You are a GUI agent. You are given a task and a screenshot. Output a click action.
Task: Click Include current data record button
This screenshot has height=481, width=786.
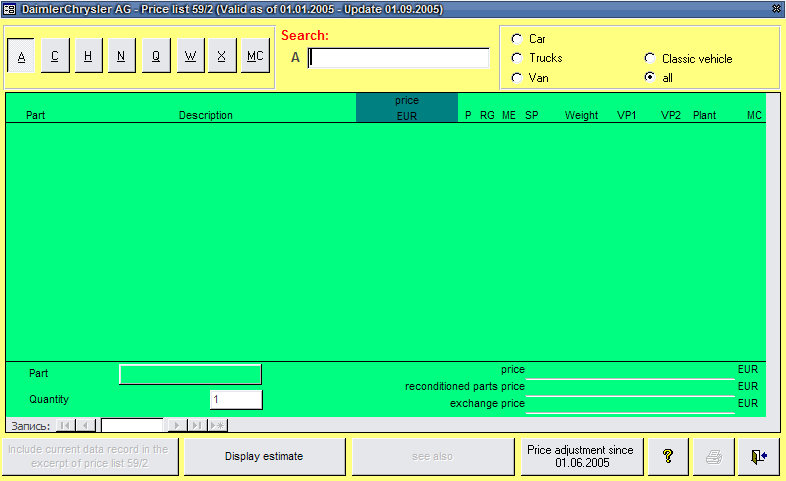90,456
